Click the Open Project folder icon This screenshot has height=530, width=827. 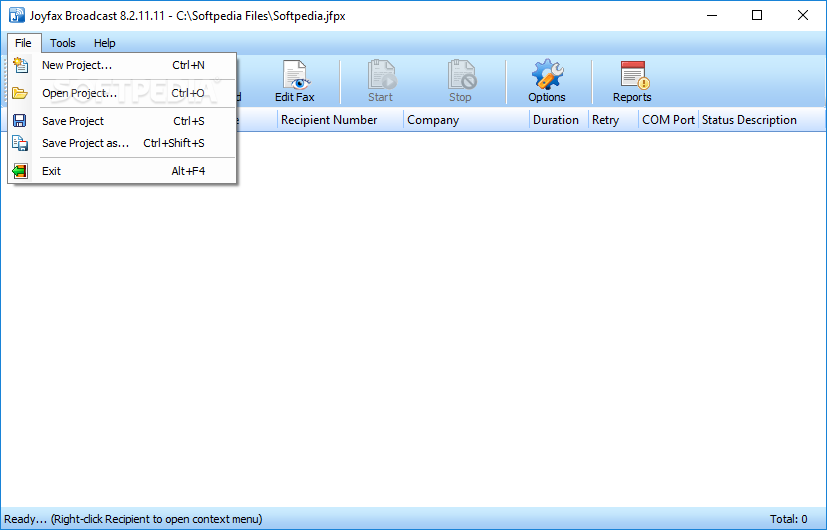(20, 93)
